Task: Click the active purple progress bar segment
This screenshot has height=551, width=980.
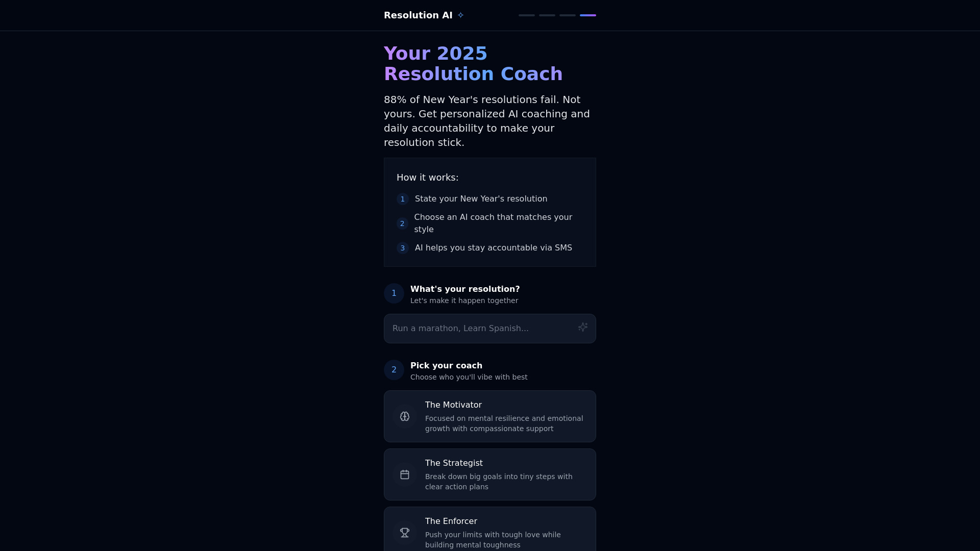Action: [588, 15]
